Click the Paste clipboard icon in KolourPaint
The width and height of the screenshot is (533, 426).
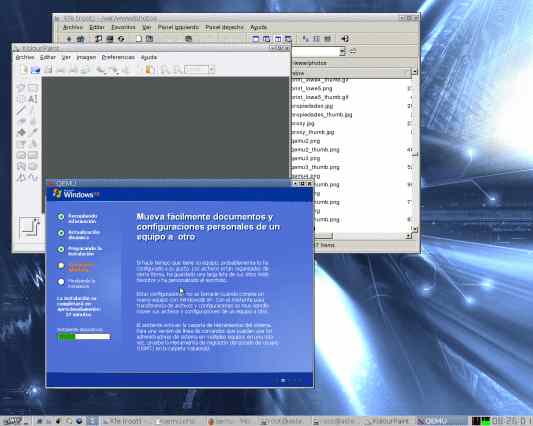tap(149, 70)
